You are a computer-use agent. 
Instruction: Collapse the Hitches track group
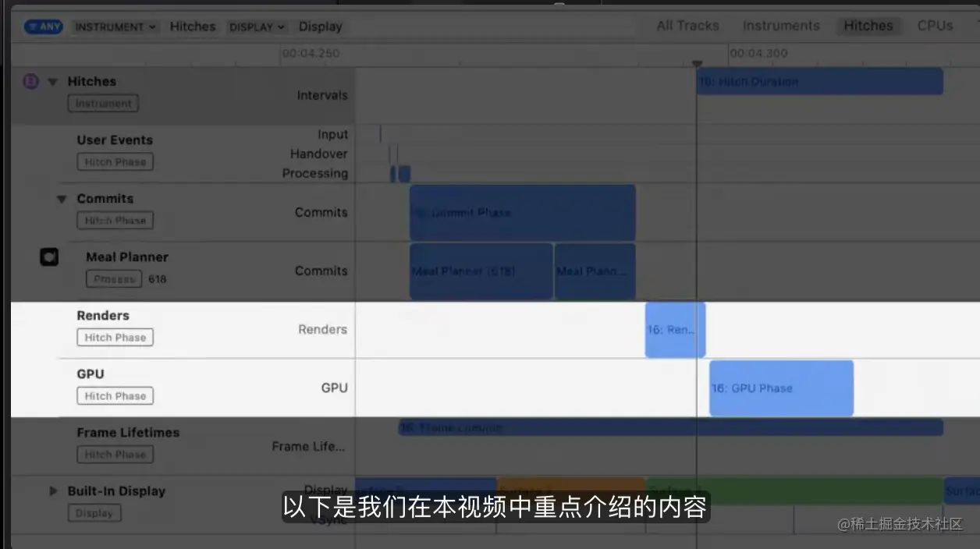click(52, 81)
